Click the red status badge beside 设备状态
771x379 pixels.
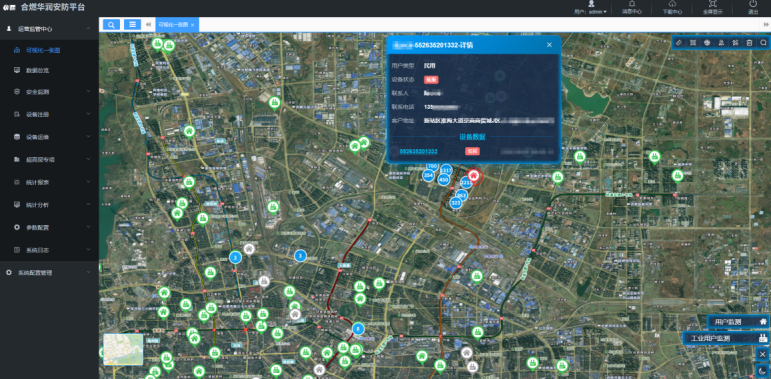[x=431, y=80]
